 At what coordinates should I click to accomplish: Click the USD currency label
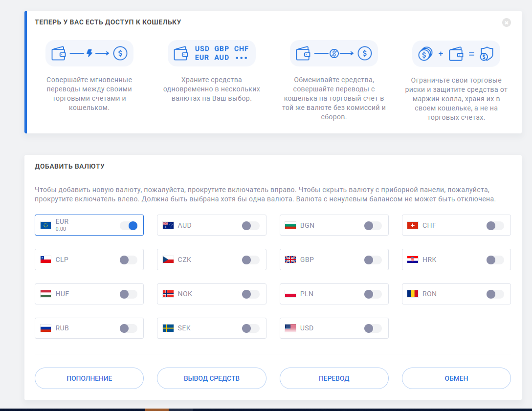click(x=307, y=328)
